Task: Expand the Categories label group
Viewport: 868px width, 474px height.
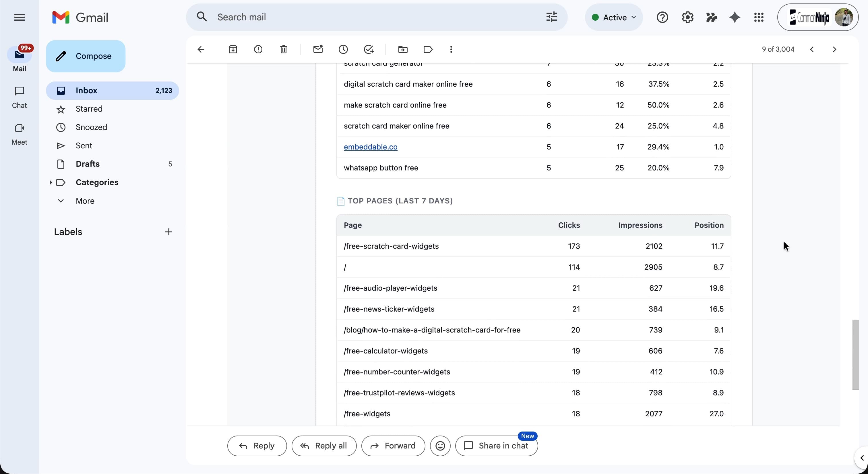Action: tap(51, 182)
